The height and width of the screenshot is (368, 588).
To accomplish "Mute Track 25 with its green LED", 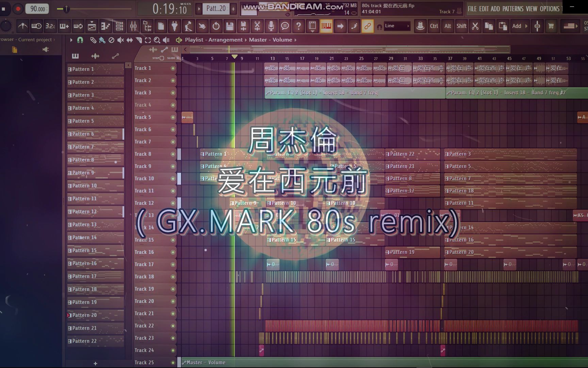I will click(173, 363).
